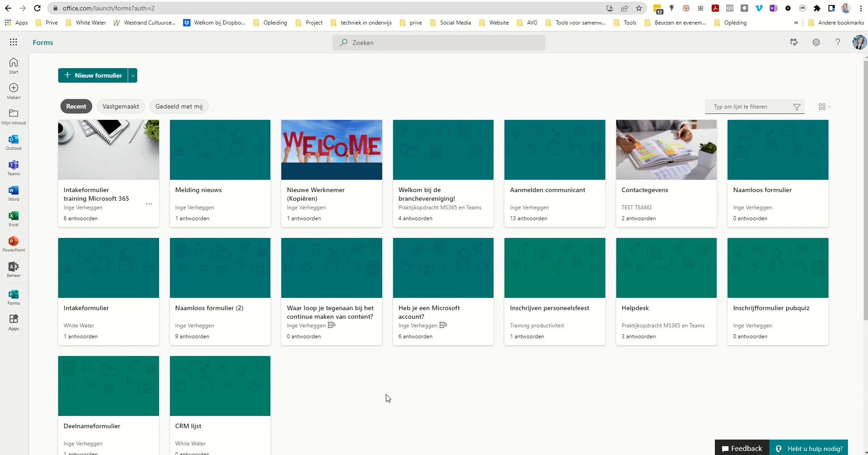Open the account profile picture
Screen dimensions: 868x455
pyautogui.click(x=859, y=42)
